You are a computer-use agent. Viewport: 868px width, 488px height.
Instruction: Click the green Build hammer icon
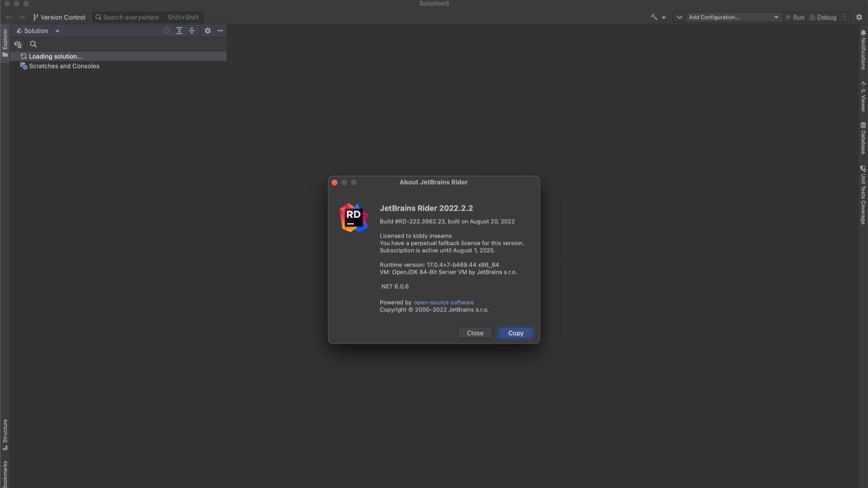654,17
